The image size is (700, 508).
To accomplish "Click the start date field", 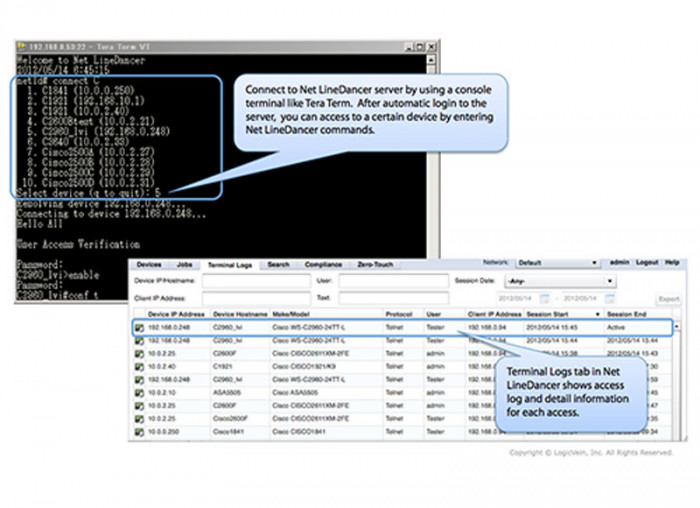I will point(518,298).
